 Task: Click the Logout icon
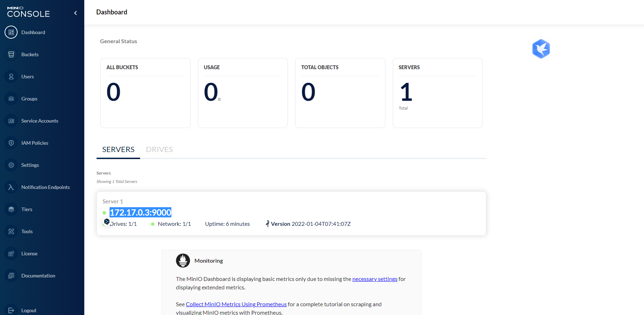[11, 310]
